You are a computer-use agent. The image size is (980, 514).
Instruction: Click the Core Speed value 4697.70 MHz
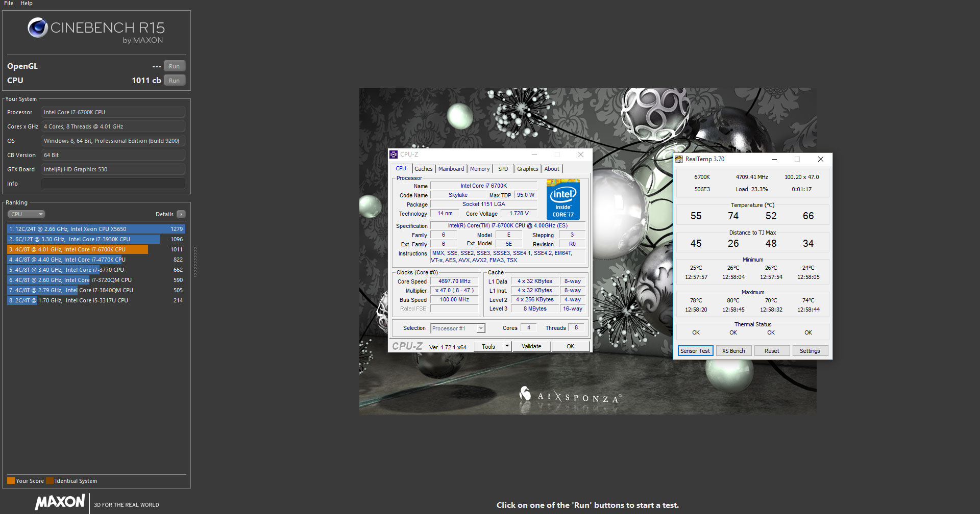(455, 281)
